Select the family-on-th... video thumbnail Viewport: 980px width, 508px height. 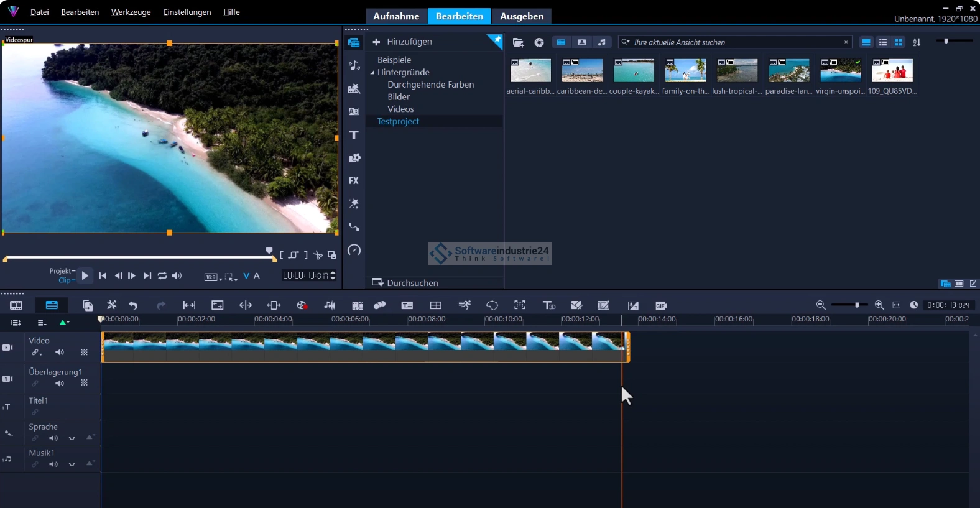coord(685,71)
